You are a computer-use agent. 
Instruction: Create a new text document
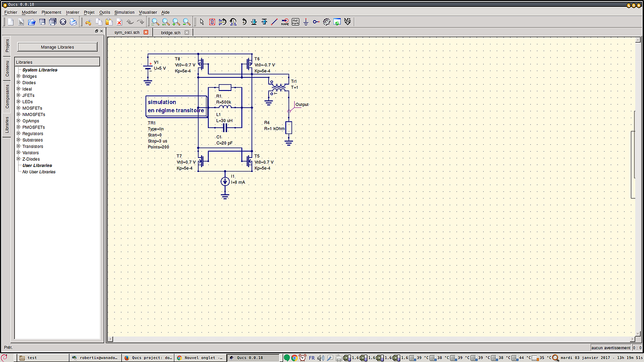[x=21, y=22]
